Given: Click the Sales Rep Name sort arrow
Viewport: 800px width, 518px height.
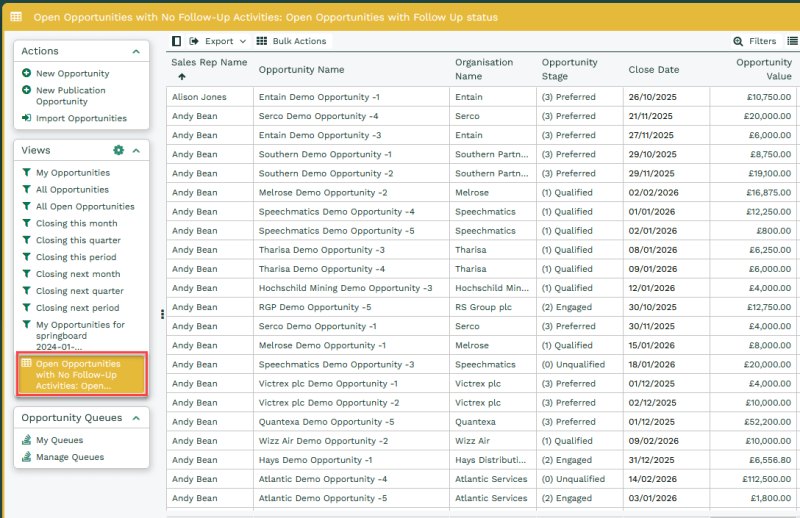Looking at the screenshot, I should (x=182, y=77).
